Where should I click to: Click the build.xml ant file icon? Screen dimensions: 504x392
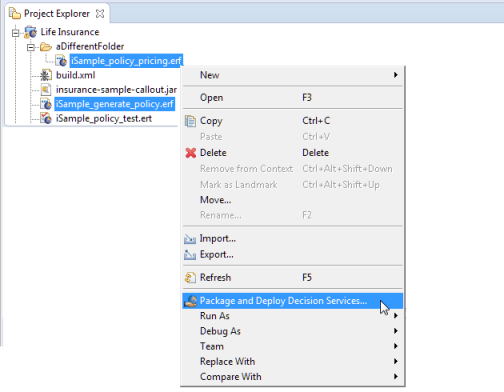pyautogui.click(x=46, y=75)
